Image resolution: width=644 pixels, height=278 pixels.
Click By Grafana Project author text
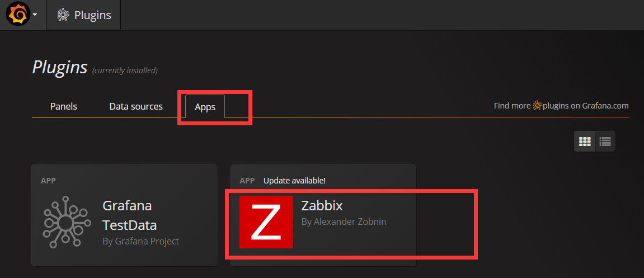click(x=140, y=241)
